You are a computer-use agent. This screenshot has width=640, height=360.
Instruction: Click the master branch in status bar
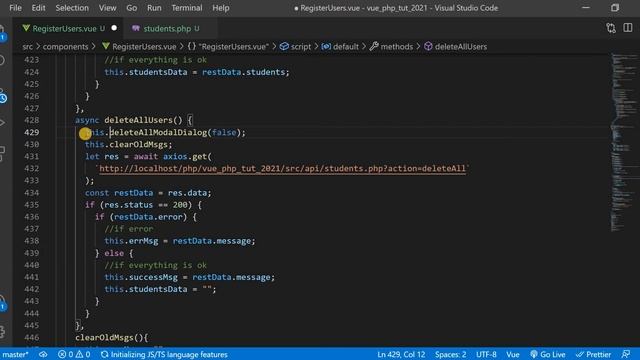coord(15,354)
